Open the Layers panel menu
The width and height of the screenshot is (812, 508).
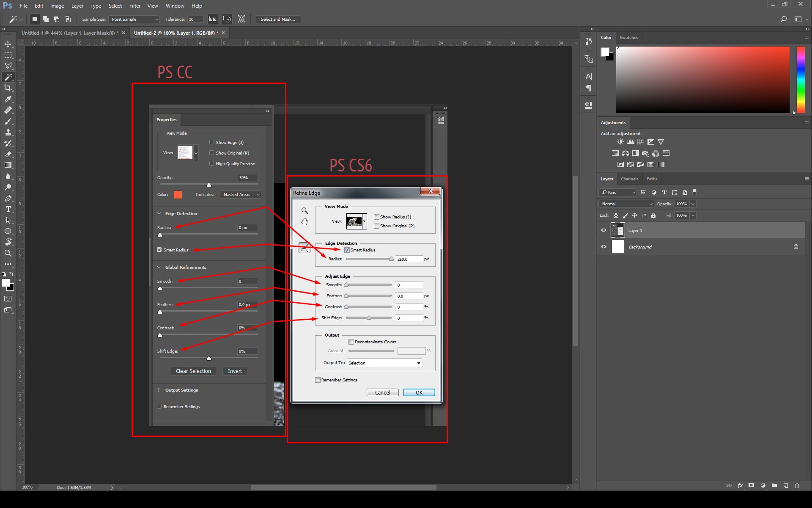807,179
